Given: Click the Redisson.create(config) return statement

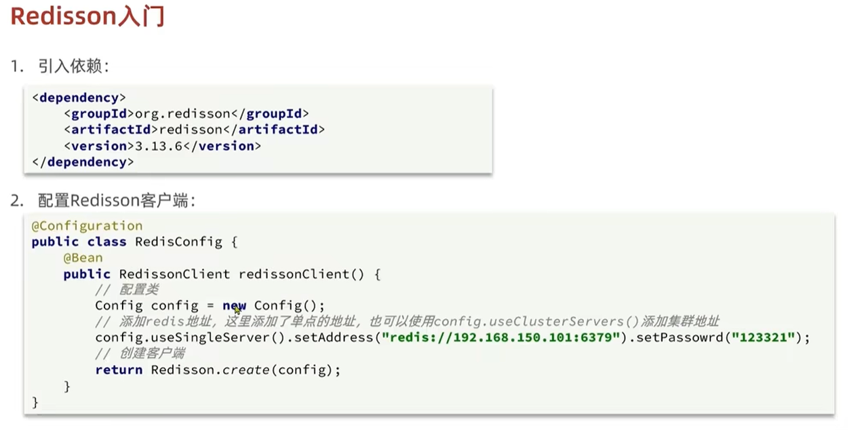Looking at the screenshot, I should click(218, 369).
